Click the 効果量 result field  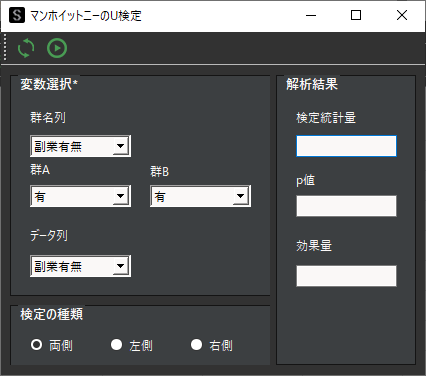pos(346,276)
